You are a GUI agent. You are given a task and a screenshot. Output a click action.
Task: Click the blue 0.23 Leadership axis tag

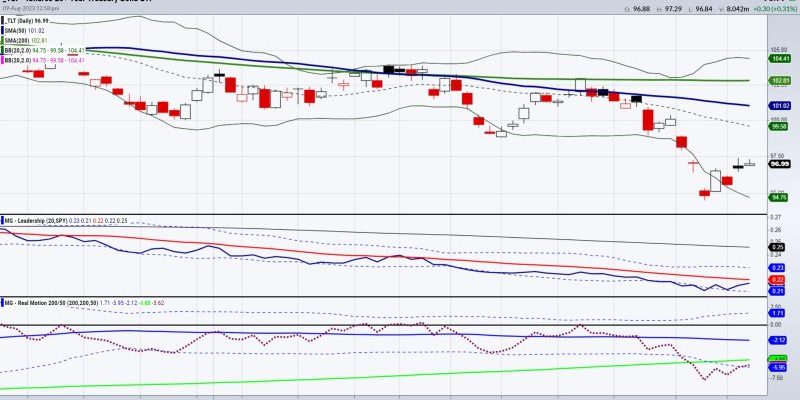[x=776, y=267]
